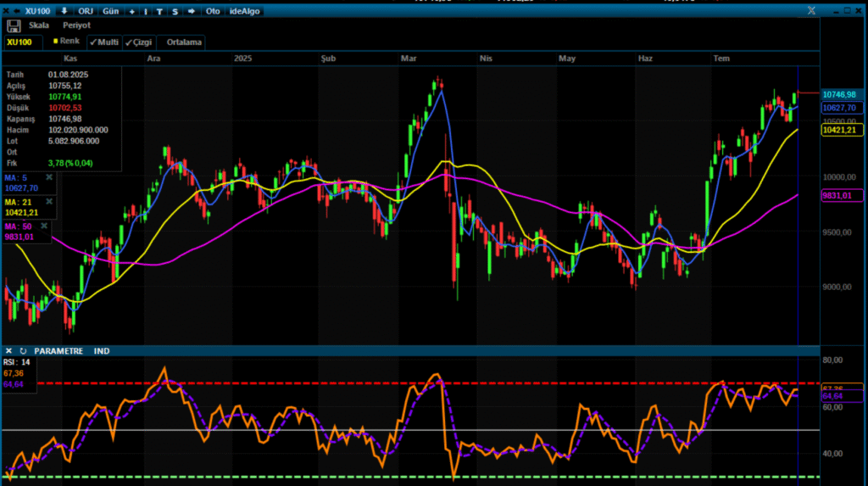Image resolution: width=868 pixels, height=486 pixels.
Task: Open the ideAlgo menu
Action: pyautogui.click(x=245, y=11)
